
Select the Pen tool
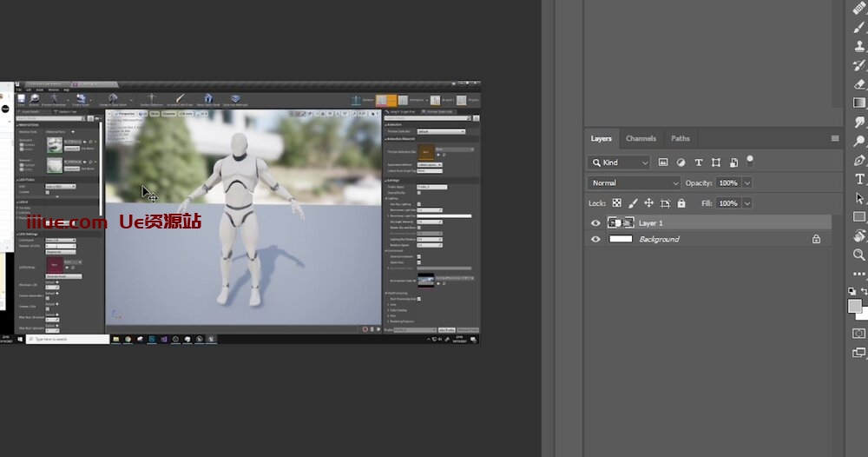pos(859,161)
